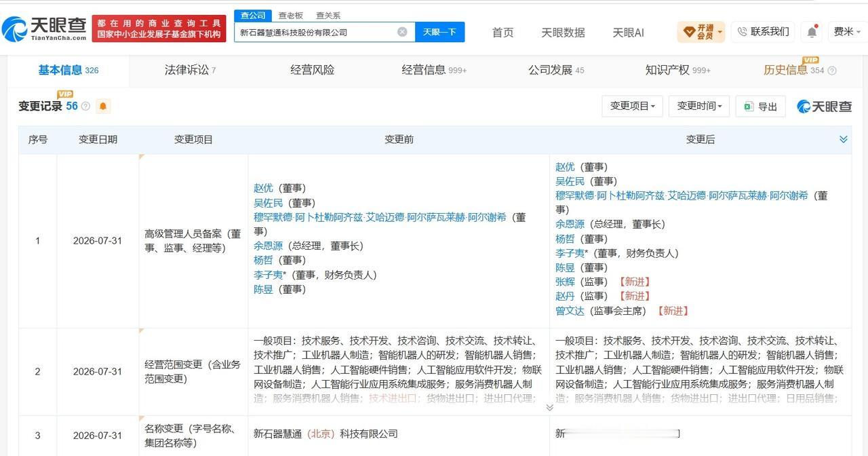The width and height of the screenshot is (868, 456).
Task: Open 张辉 (监事) new supervisor link
Action: (565, 282)
